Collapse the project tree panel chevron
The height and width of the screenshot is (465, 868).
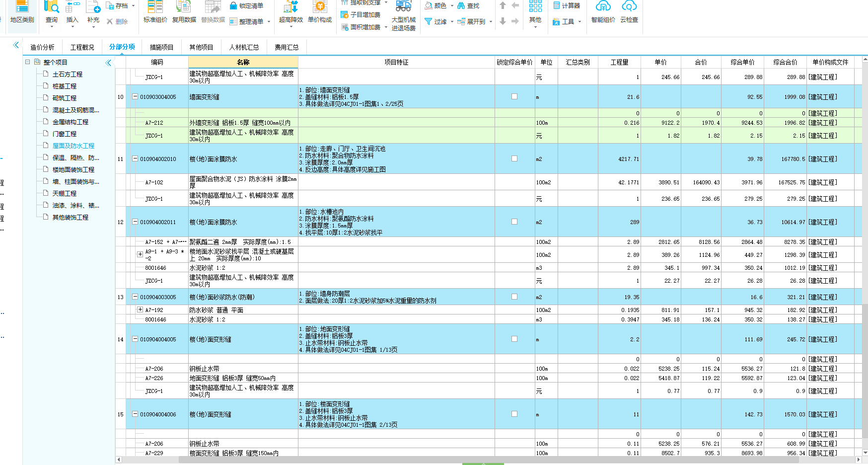(x=108, y=63)
